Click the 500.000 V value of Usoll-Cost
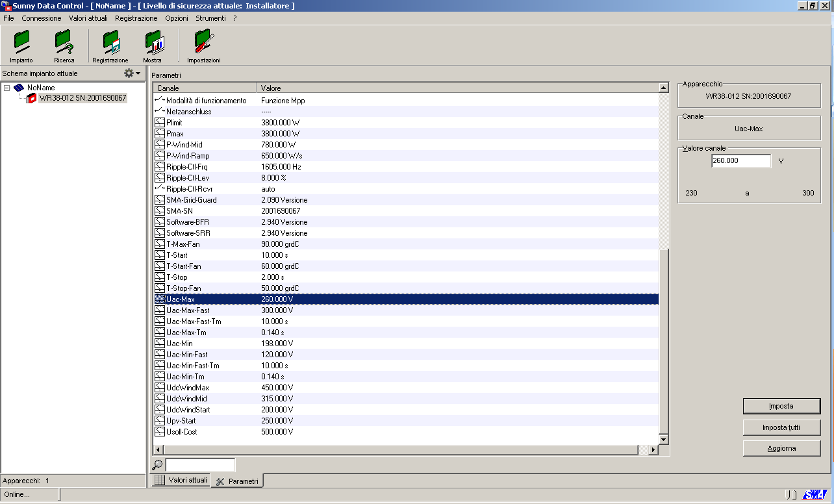834x504 pixels. click(277, 432)
